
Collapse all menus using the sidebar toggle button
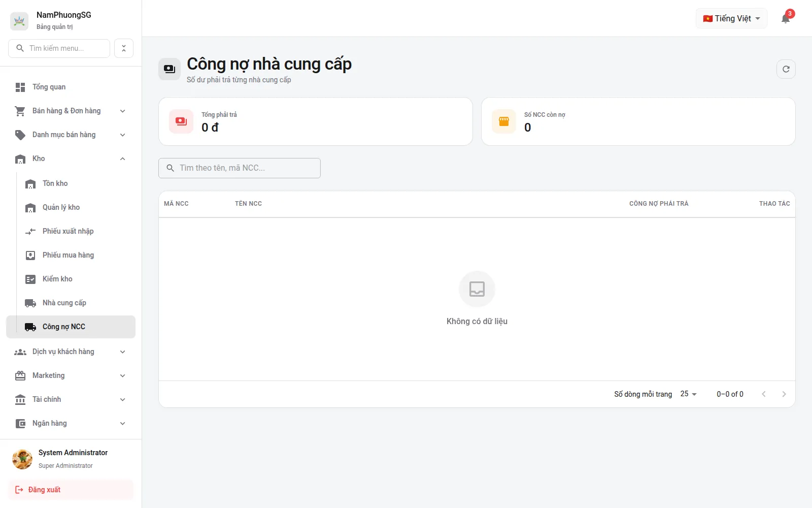124,48
